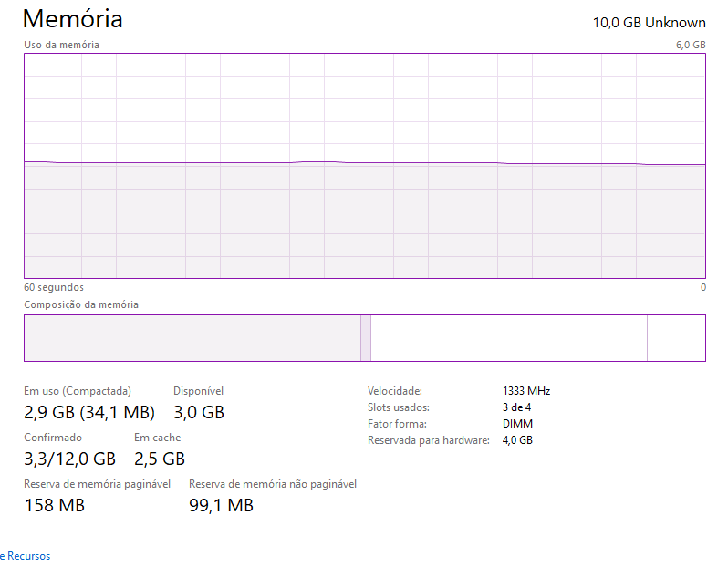This screenshot has width=728, height=577.
Task: Select the Confirmado 3,3/12,0 GB value
Action: coord(69,459)
